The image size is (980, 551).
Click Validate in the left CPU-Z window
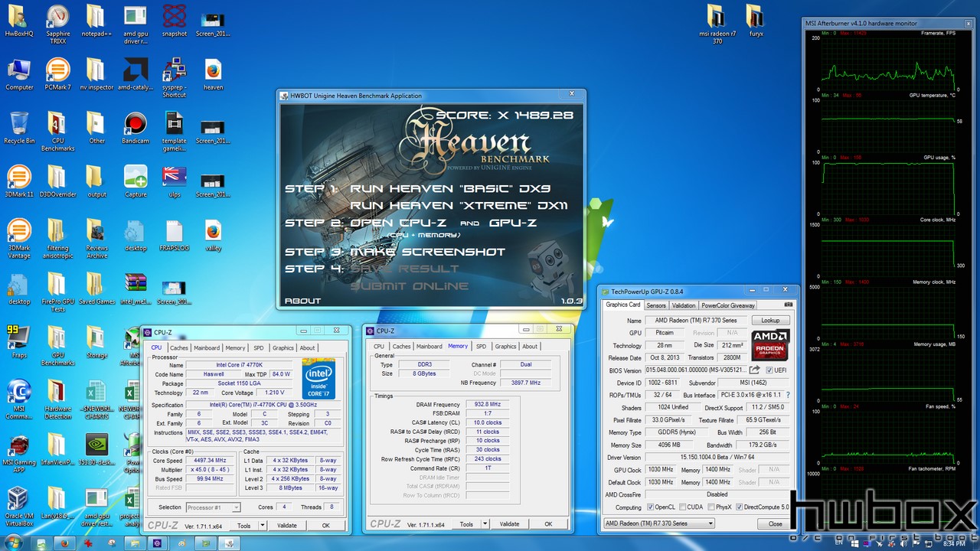tap(287, 526)
